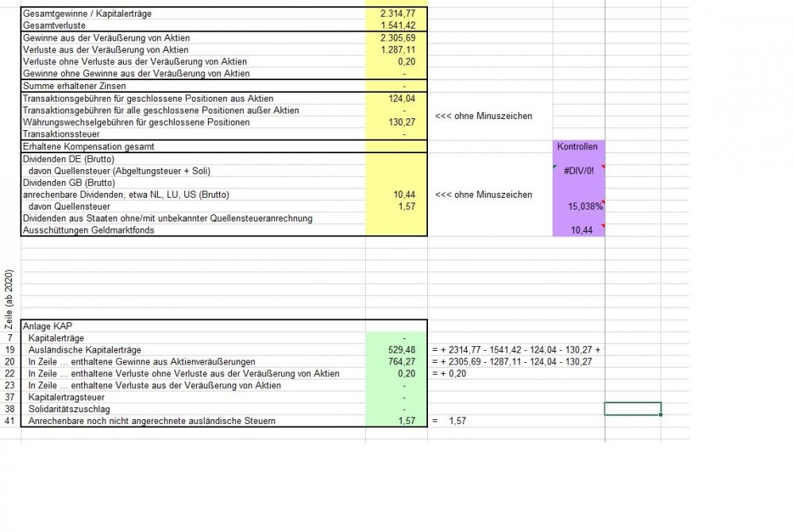Click the red comment marker on #DIV/0! cell
Screen dimensions: 794x532
click(x=603, y=166)
